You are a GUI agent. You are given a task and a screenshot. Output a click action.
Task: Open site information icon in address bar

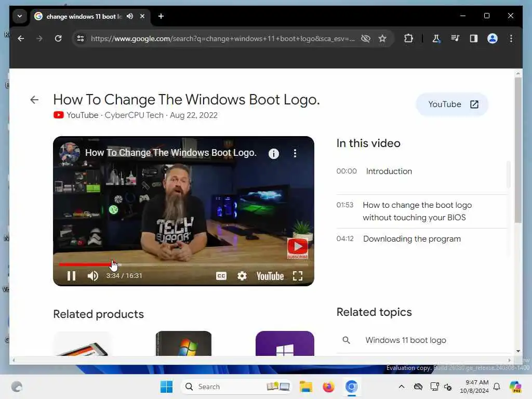tap(81, 38)
